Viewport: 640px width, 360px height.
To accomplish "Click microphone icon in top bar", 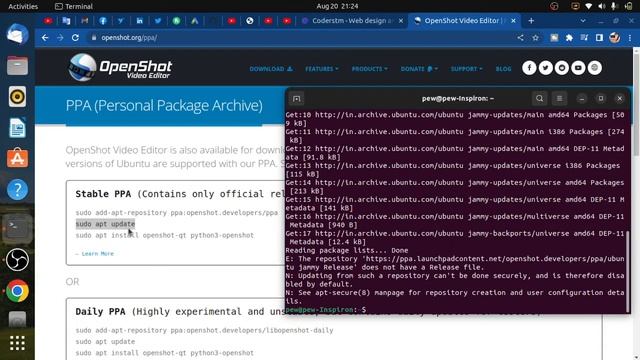I will (613, 6).
